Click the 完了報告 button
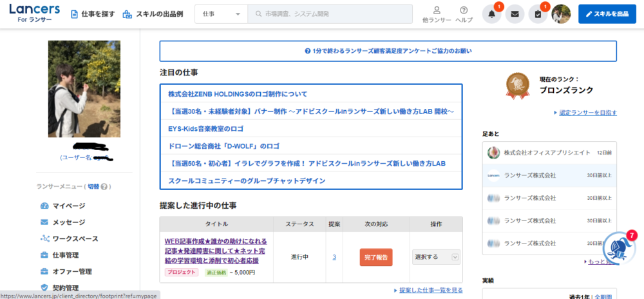Viewport: 644px width, 299px height. coord(376,257)
